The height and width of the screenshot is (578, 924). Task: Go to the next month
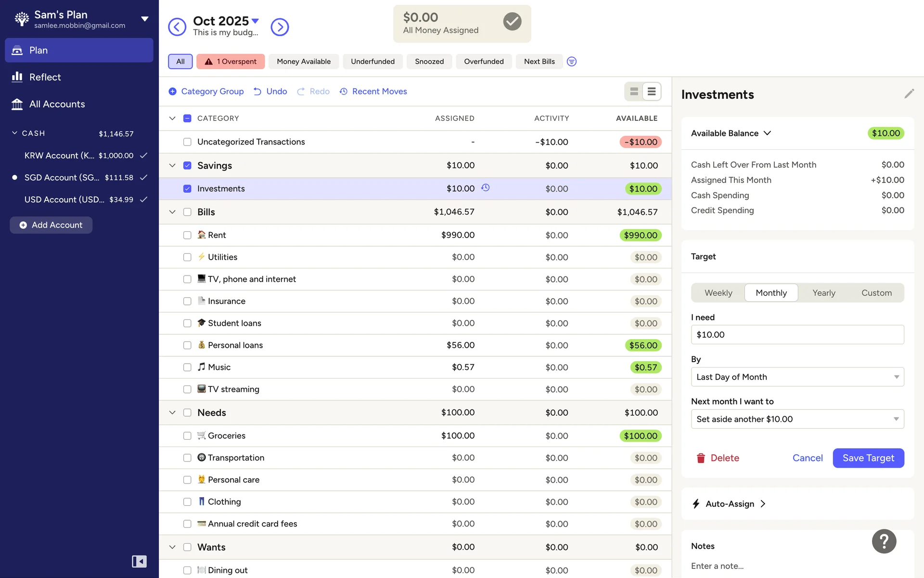point(280,27)
